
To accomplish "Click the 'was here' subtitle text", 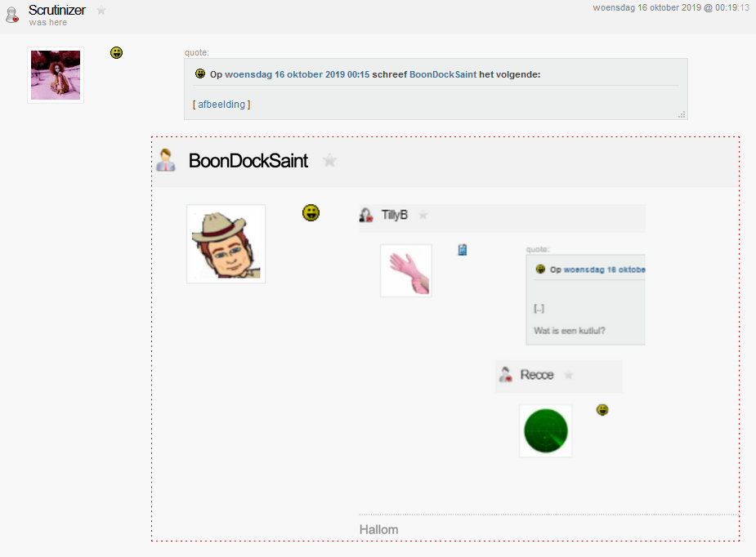I will (47, 22).
